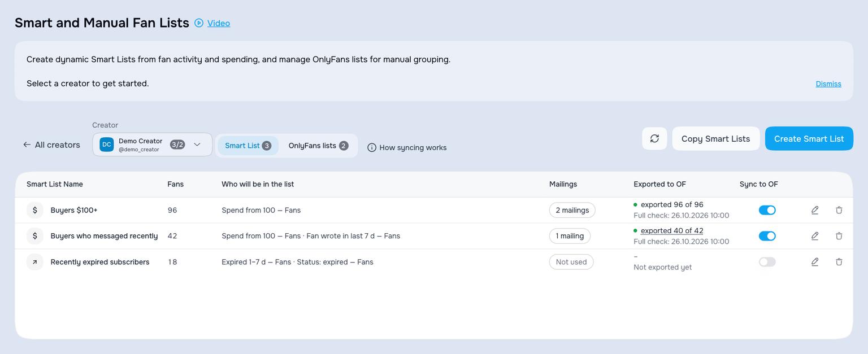Click the 3/2 count badge

click(177, 145)
